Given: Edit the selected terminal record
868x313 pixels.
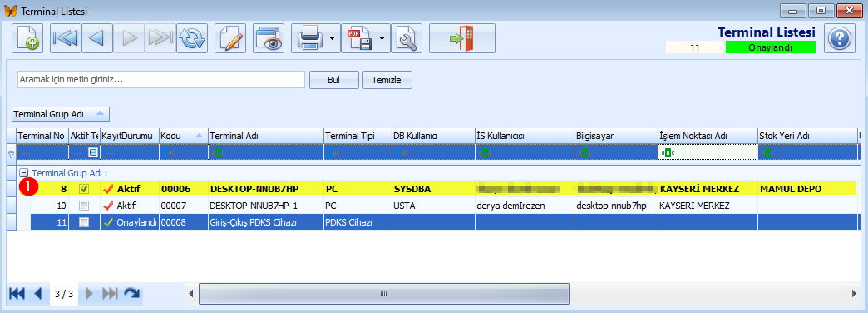Looking at the screenshot, I should pyautogui.click(x=230, y=38).
